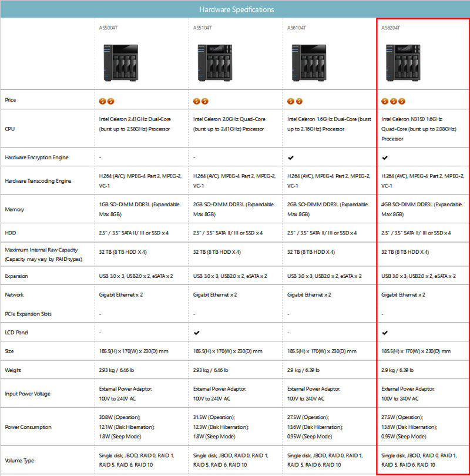Select the AS6104T model name
The image size is (470, 476).
pyautogui.click(x=297, y=28)
